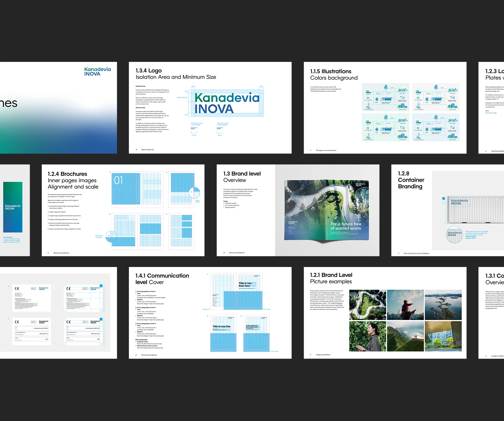Click the Kanadevia INOVA logo on gradient cover

(x=97, y=71)
